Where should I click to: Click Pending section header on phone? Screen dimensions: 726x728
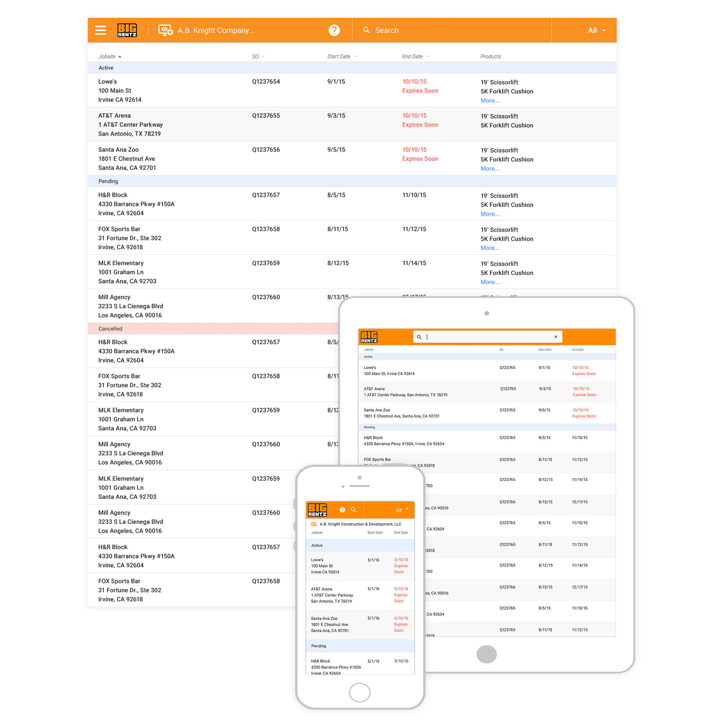coord(360,646)
